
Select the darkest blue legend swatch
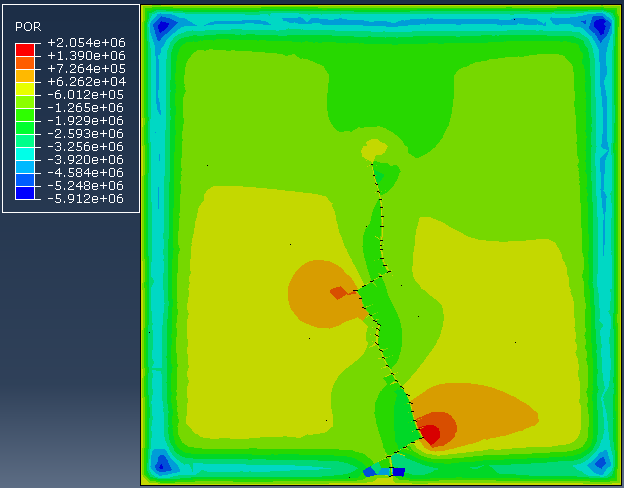25,193
